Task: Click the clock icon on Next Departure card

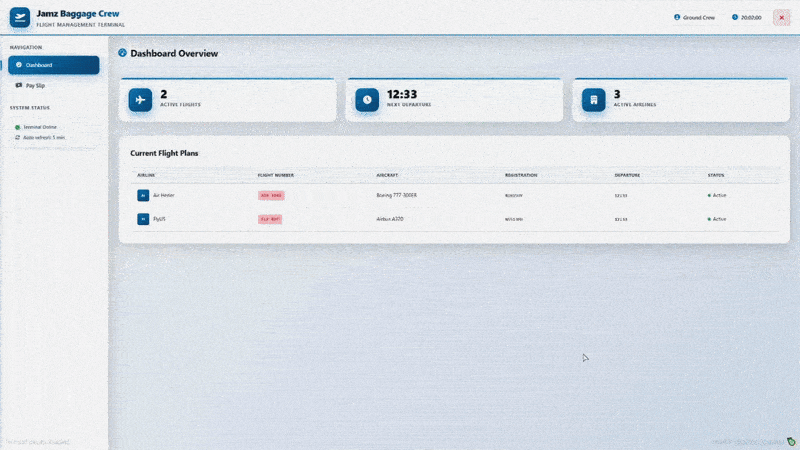Action: point(367,100)
